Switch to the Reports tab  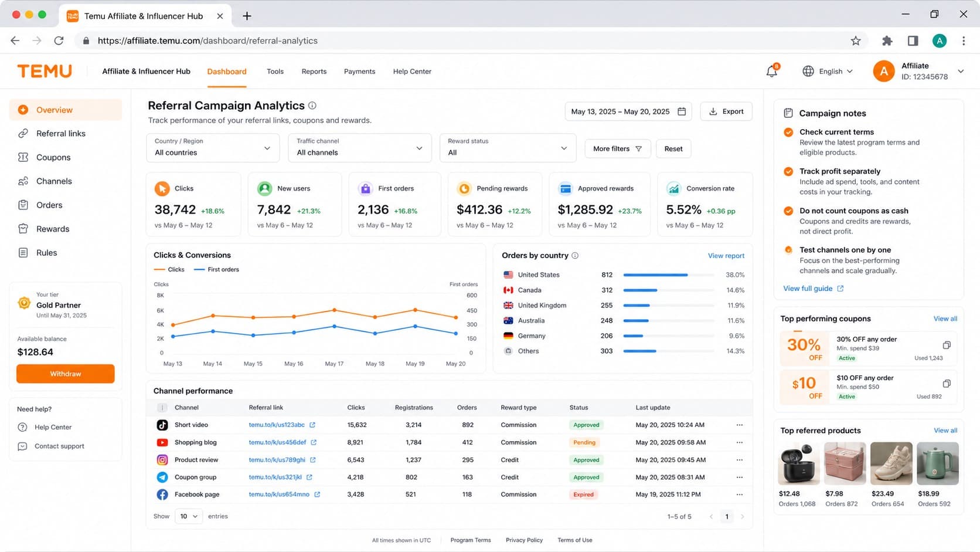pos(314,72)
